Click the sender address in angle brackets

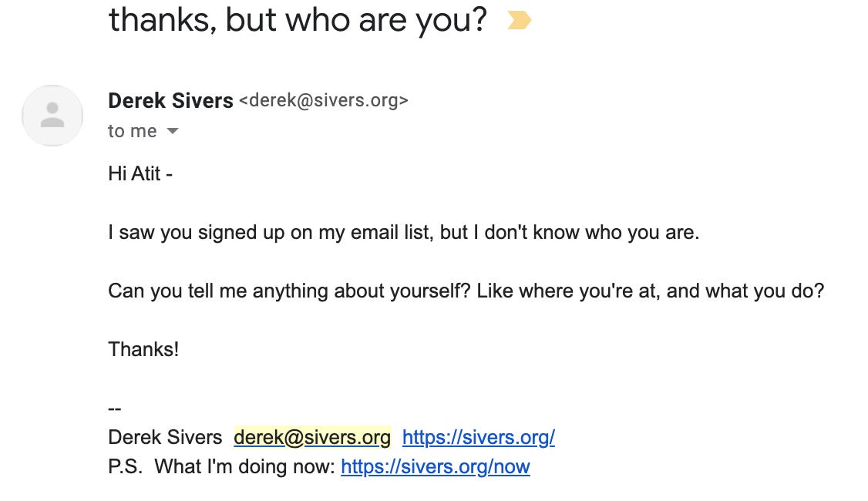[323, 101]
